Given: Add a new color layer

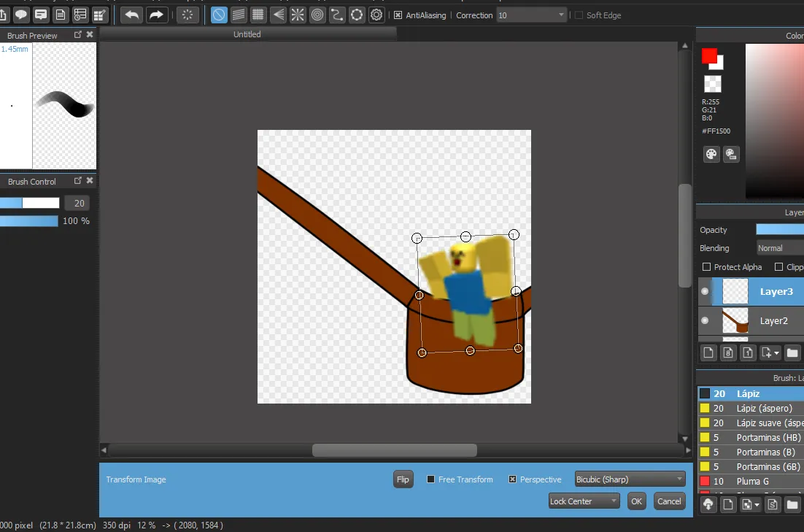Looking at the screenshot, I should (708, 352).
